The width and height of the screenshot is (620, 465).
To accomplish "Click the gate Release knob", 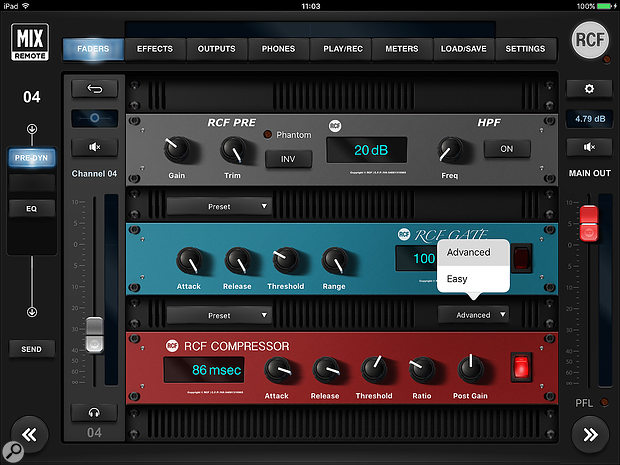I will 237,261.
